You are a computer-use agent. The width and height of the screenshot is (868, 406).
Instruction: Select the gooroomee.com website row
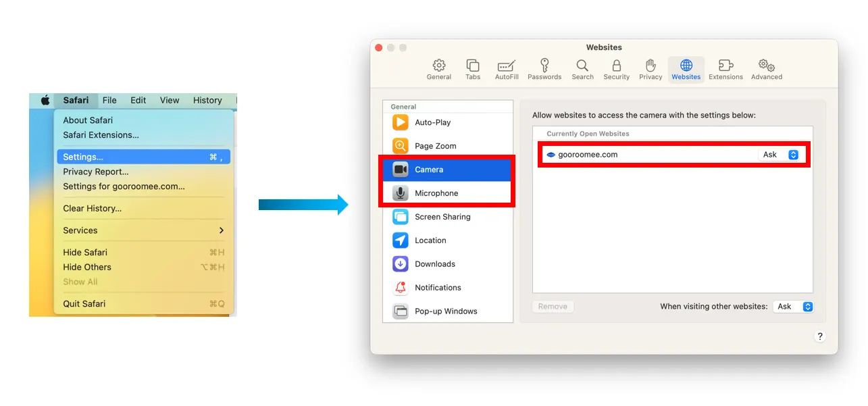tap(673, 155)
